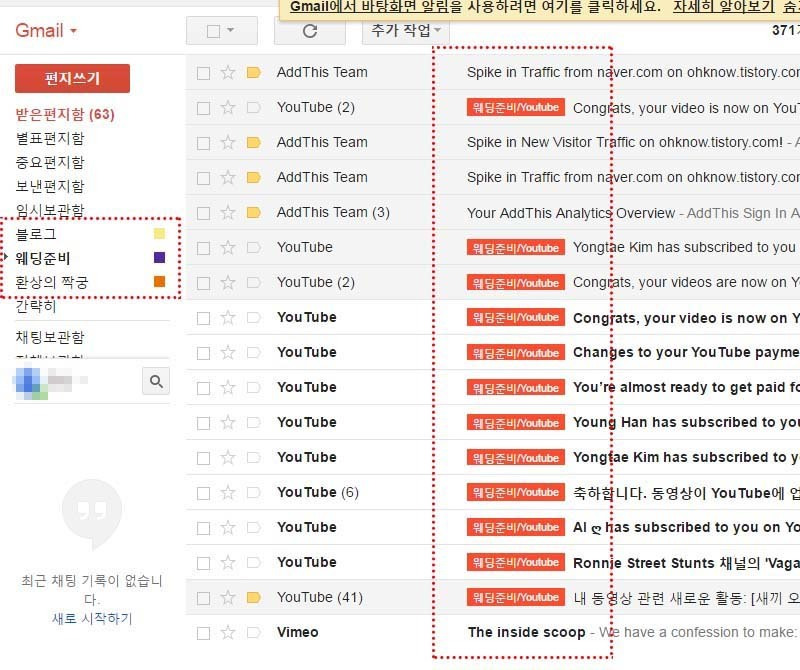Expand the 웨딩준비 label
The height and width of the screenshot is (670, 800).
(x=6, y=257)
